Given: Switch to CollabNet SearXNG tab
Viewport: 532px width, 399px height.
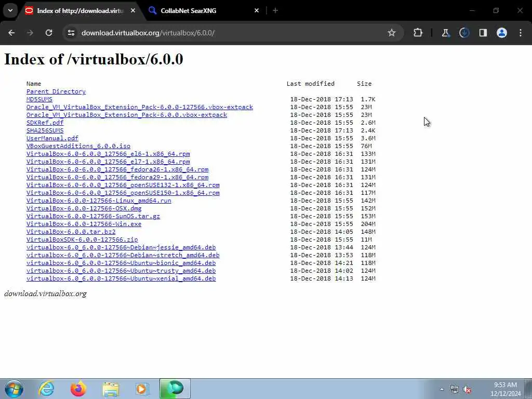Looking at the screenshot, I should click(x=204, y=10).
